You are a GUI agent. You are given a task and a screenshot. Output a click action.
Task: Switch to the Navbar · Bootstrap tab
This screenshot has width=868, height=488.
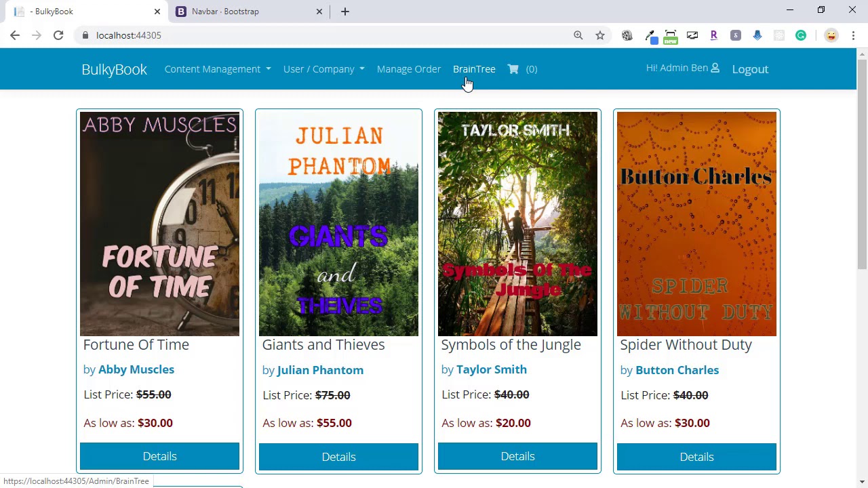(x=250, y=12)
